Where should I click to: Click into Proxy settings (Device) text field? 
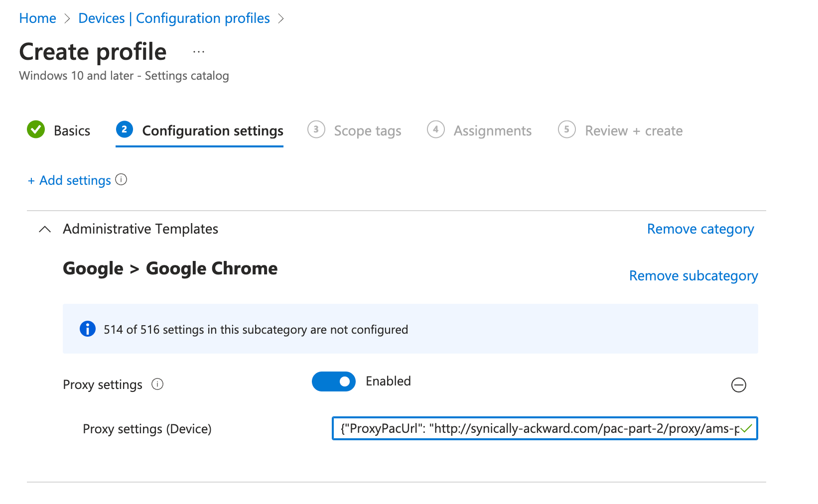(538, 428)
